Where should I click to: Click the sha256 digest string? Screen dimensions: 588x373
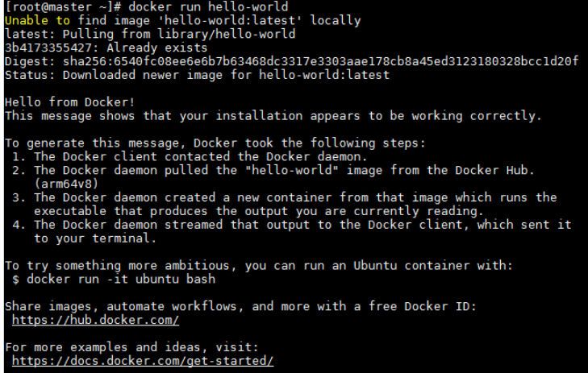[x=321, y=61]
